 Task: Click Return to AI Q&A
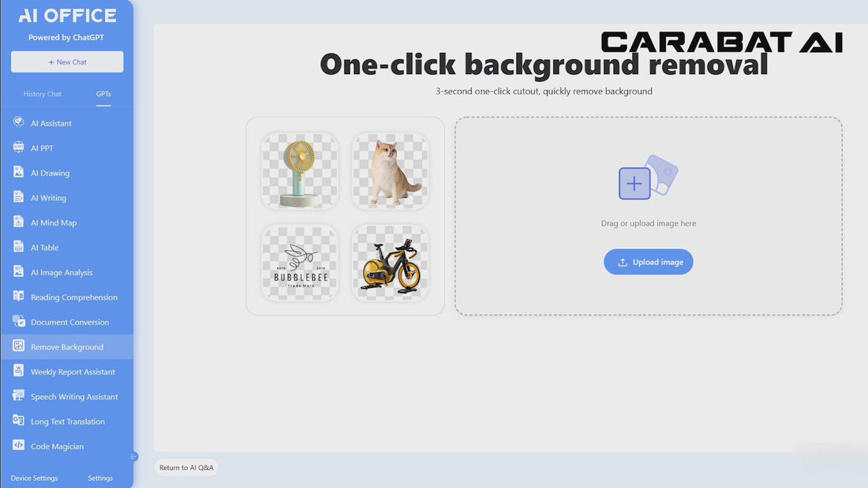click(x=186, y=468)
